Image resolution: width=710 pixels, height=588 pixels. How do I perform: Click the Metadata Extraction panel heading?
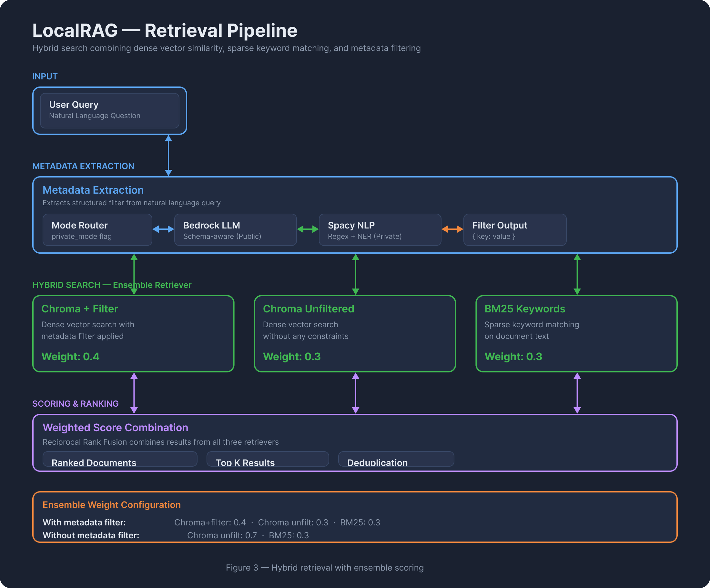pyautogui.click(x=93, y=190)
